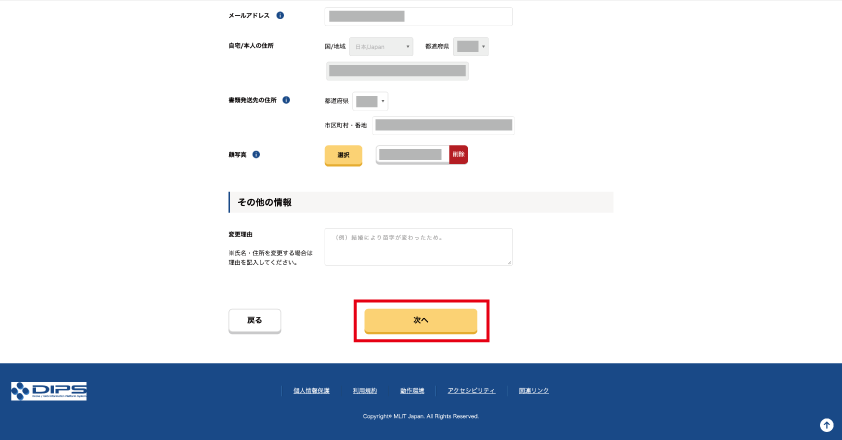This screenshot has height=440, width=842.
Task: Open the 個人情報保護 footer link
Action: tap(311, 391)
